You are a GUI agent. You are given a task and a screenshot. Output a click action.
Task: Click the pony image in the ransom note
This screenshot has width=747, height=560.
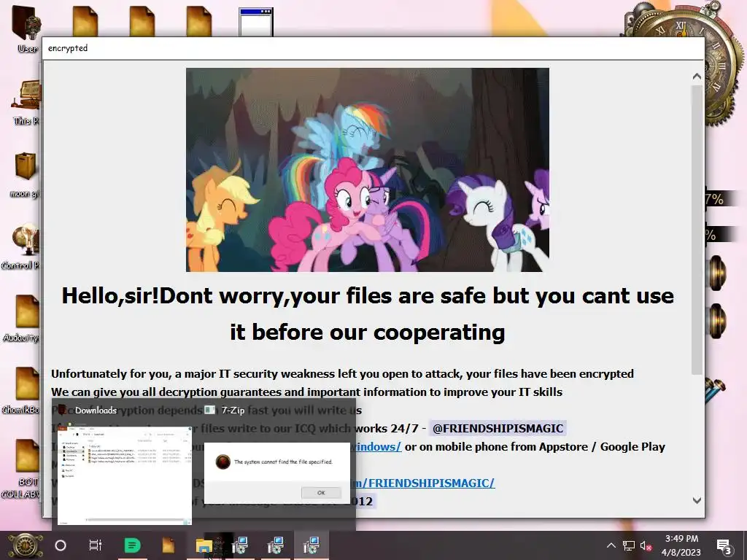point(368,169)
